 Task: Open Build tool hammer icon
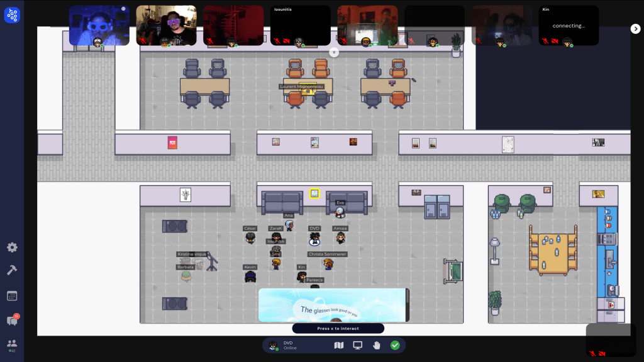(x=12, y=270)
